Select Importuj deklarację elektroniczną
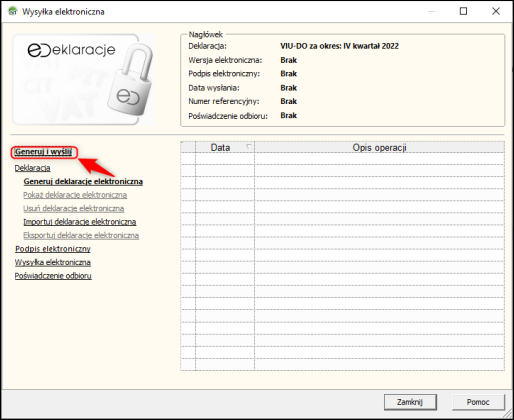Image resolution: width=514 pixels, height=420 pixels. 80,222
